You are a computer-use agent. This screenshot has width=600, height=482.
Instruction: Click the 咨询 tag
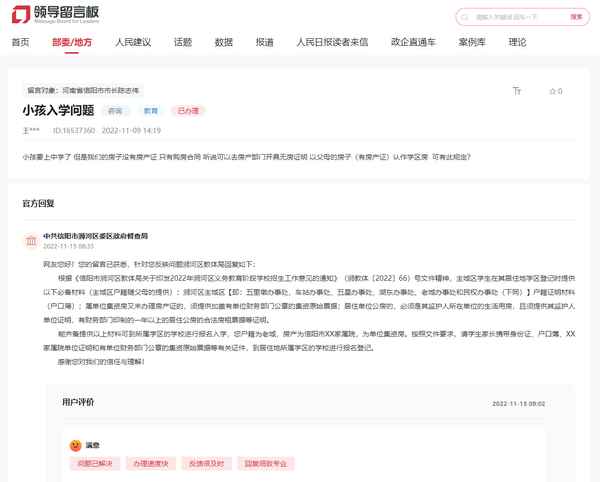(x=115, y=111)
